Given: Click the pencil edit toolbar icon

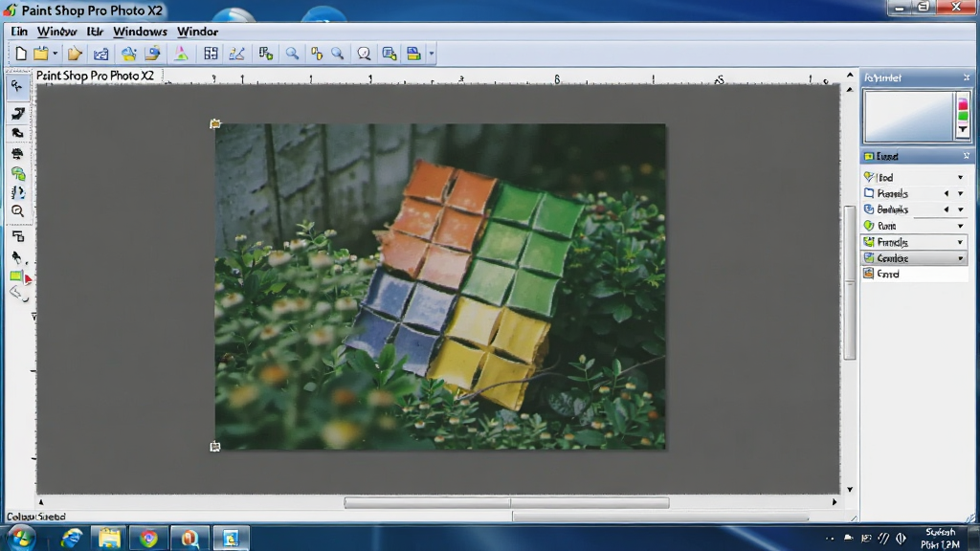Looking at the screenshot, I should pyautogui.click(x=237, y=54).
